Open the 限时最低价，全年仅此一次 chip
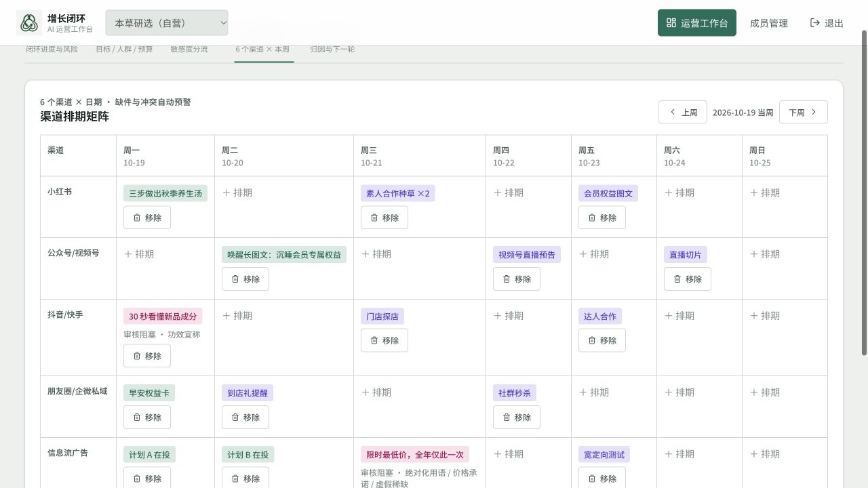The height and width of the screenshot is (488, 868). pyautogui.click(x=415, y=455)
